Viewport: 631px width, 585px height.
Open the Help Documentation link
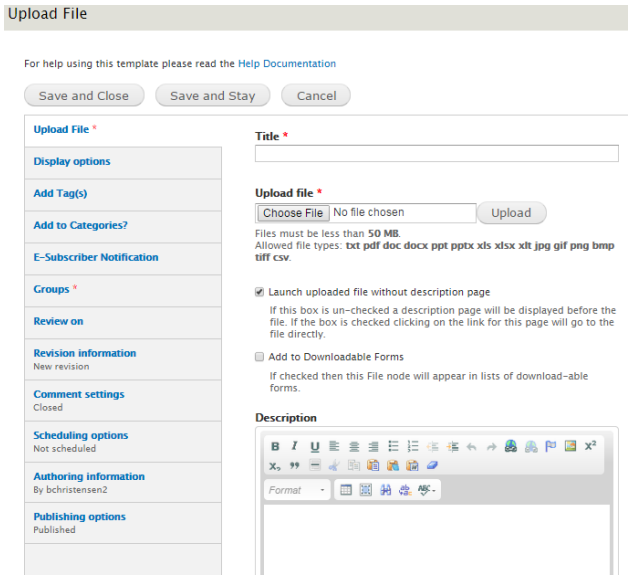click(x=287, y=64)
